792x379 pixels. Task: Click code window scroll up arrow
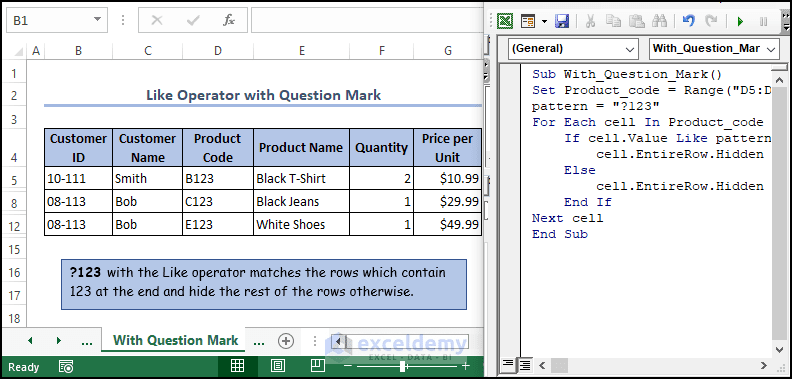click(x=780, y=80)
